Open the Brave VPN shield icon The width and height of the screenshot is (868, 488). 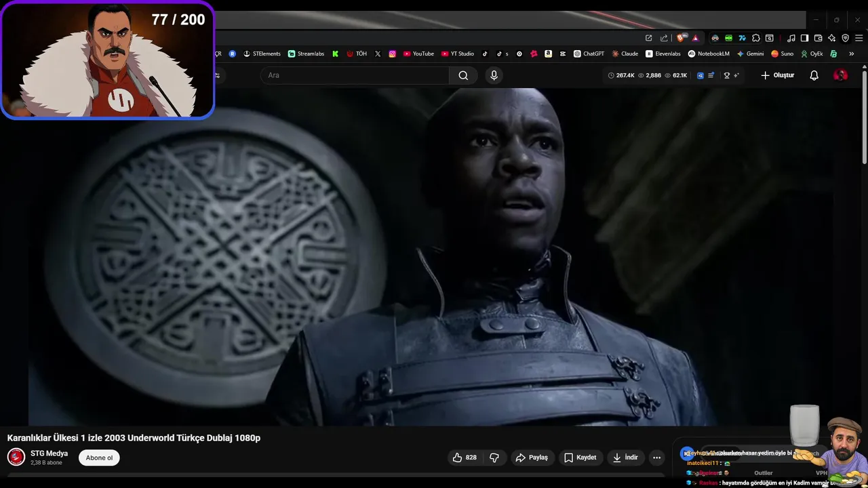[845, 38]
